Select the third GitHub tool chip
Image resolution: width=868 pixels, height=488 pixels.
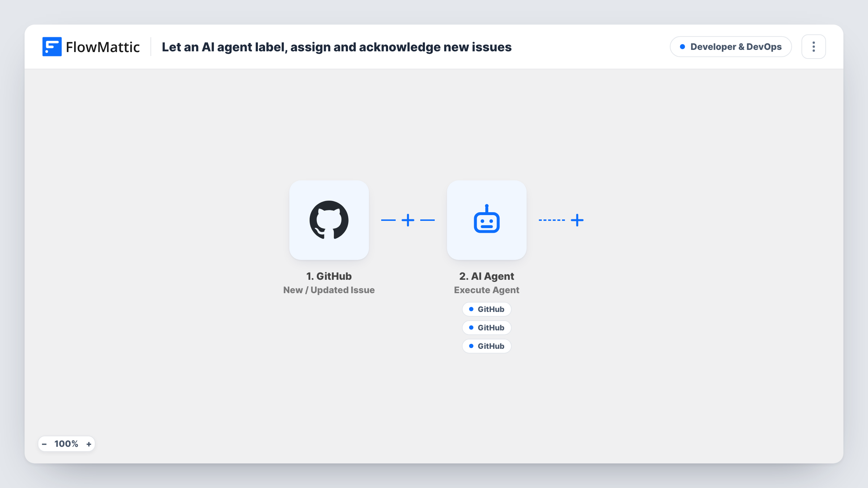pyautogui.click(x=486, y=346)
